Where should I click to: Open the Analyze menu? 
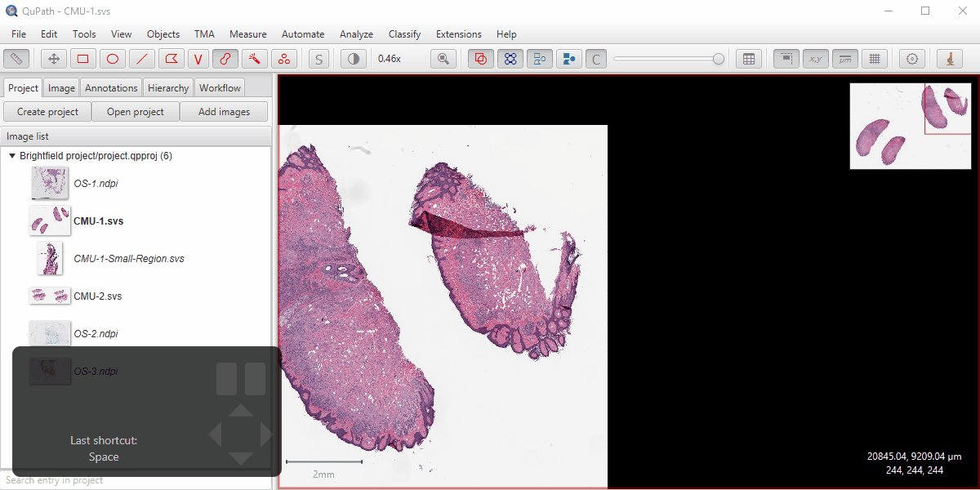(356, 34)
